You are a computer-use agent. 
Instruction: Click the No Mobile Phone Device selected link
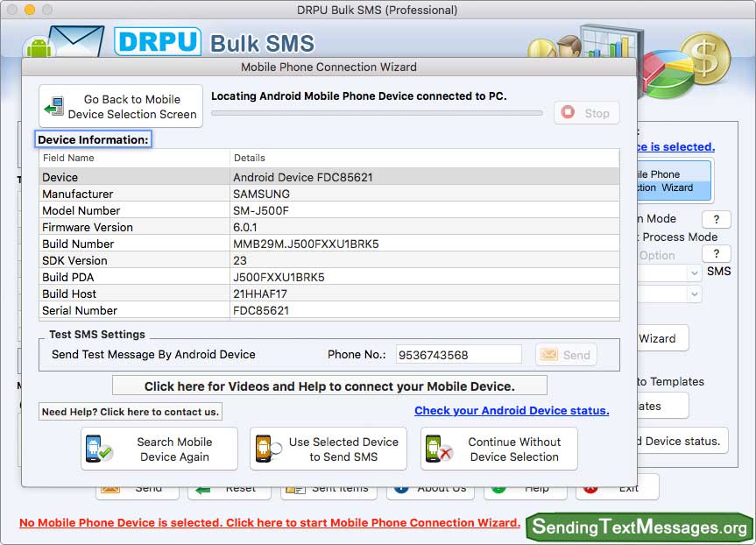[270, 522]
